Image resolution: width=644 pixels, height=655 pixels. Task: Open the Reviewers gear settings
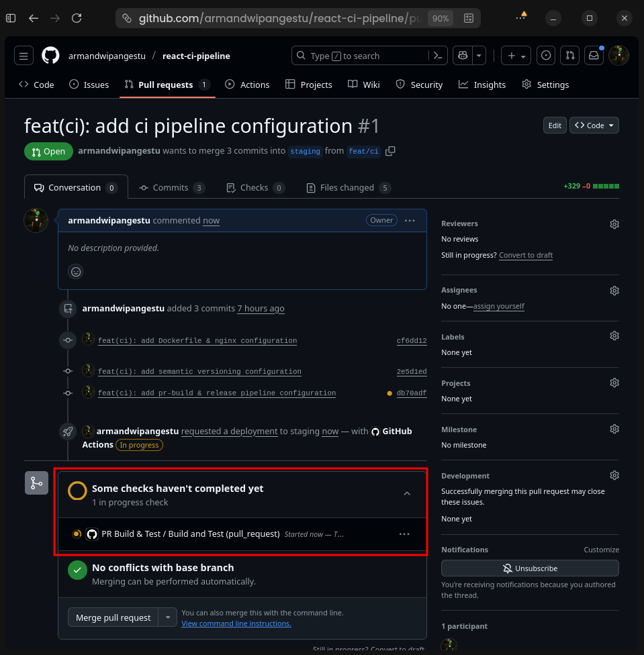614,224
